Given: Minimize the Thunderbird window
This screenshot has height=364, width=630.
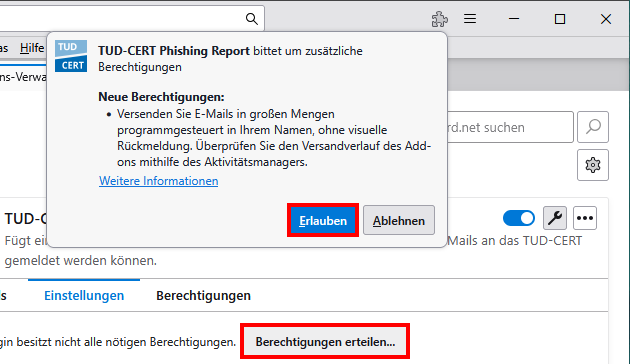Looking at the screenshot, I should [514, 18].
